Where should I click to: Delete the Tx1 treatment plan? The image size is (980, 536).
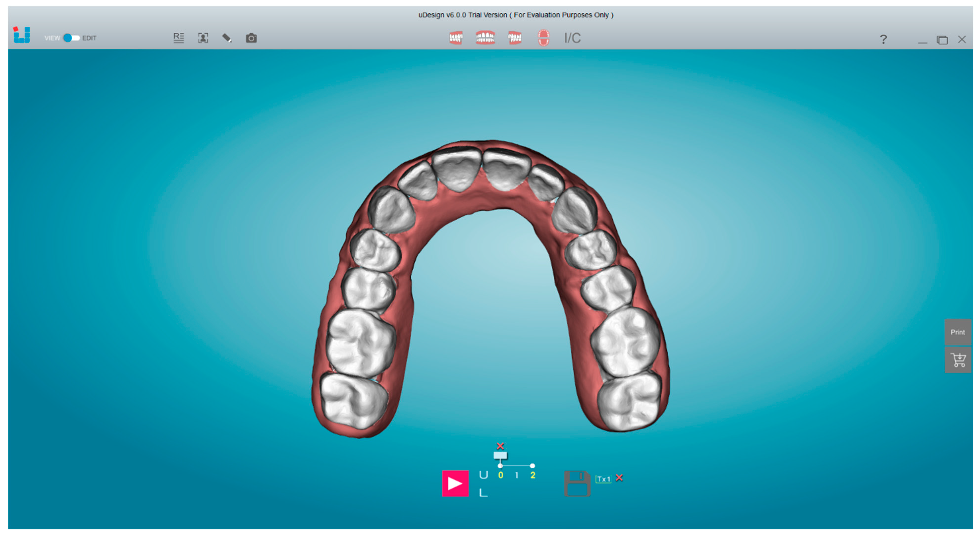point(619,477)
